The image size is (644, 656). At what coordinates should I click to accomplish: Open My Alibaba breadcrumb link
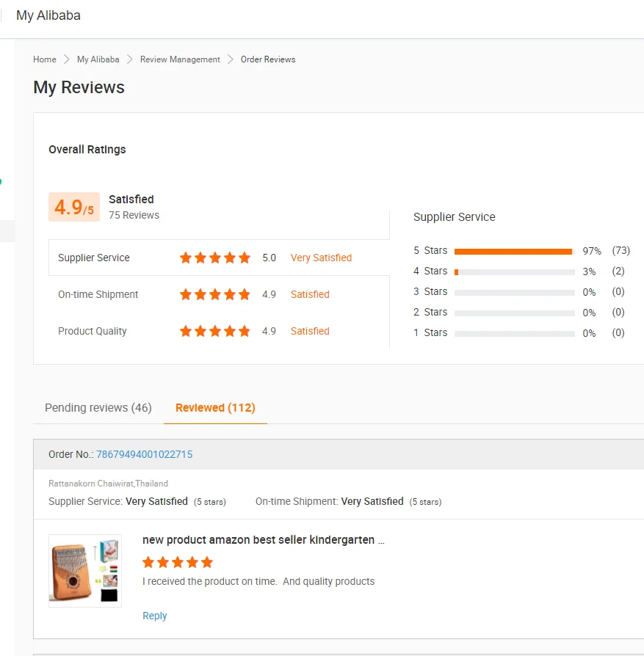point(98,59)
